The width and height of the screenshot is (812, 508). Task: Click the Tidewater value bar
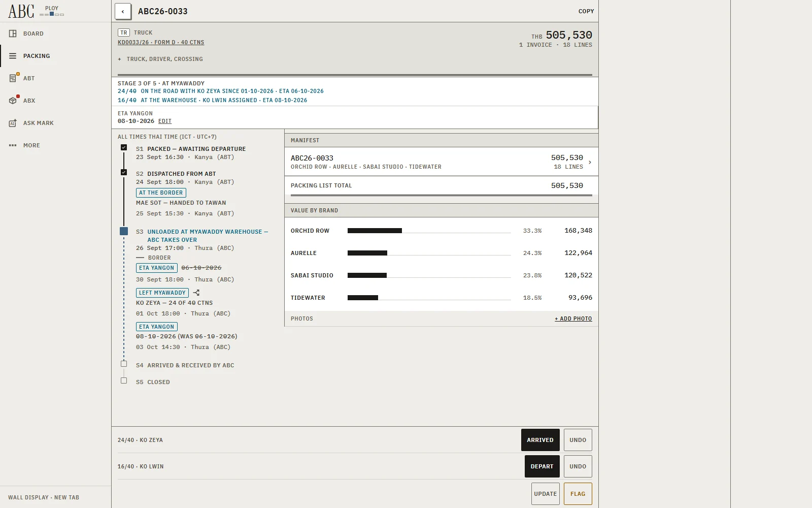click(363, 298)
